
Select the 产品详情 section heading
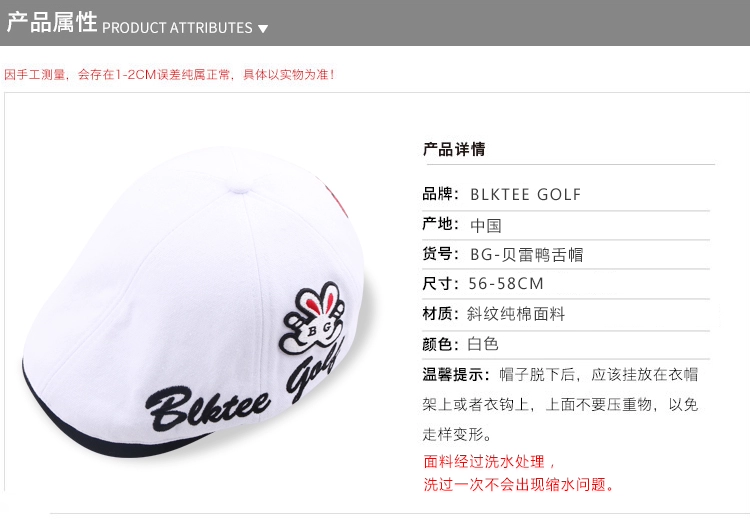pyautogui.click(x=454, y=149)
